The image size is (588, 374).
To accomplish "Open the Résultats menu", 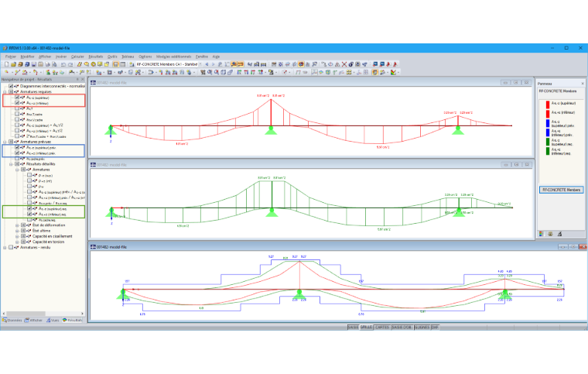I will (x=96, y=57).
